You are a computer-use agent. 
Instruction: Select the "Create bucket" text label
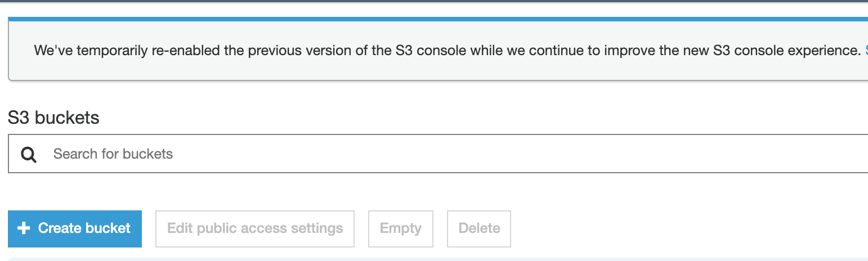point(84,228)
